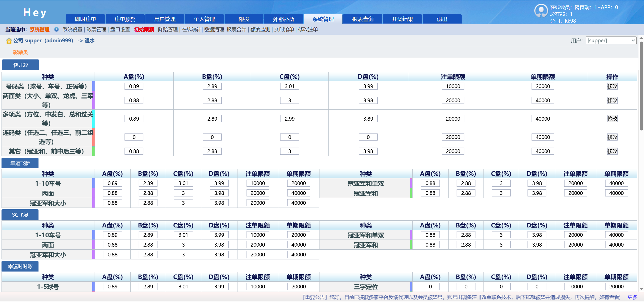Screen dimensions: 644x302
Task: Click the vertical page scrollbar thumb
Action: click(641, 86)
